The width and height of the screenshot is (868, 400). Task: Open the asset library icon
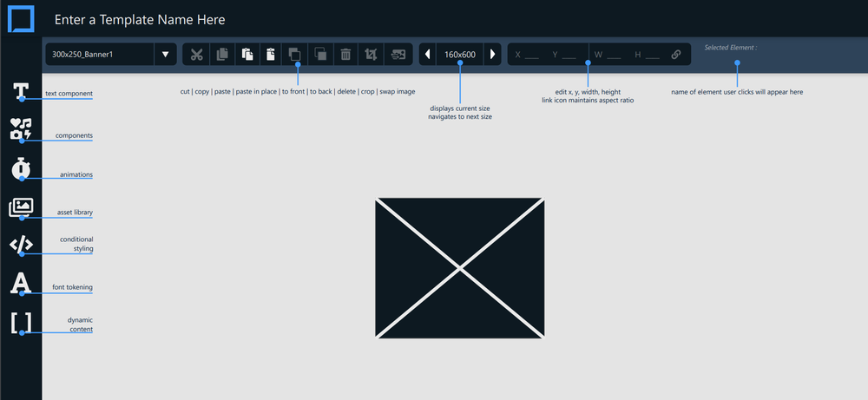[x=21, y=208]
